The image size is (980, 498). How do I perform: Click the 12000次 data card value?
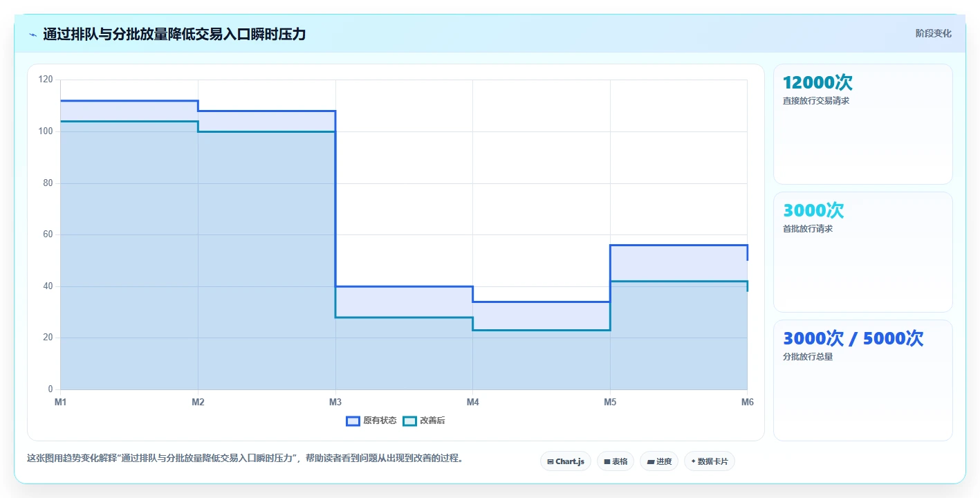817,83
